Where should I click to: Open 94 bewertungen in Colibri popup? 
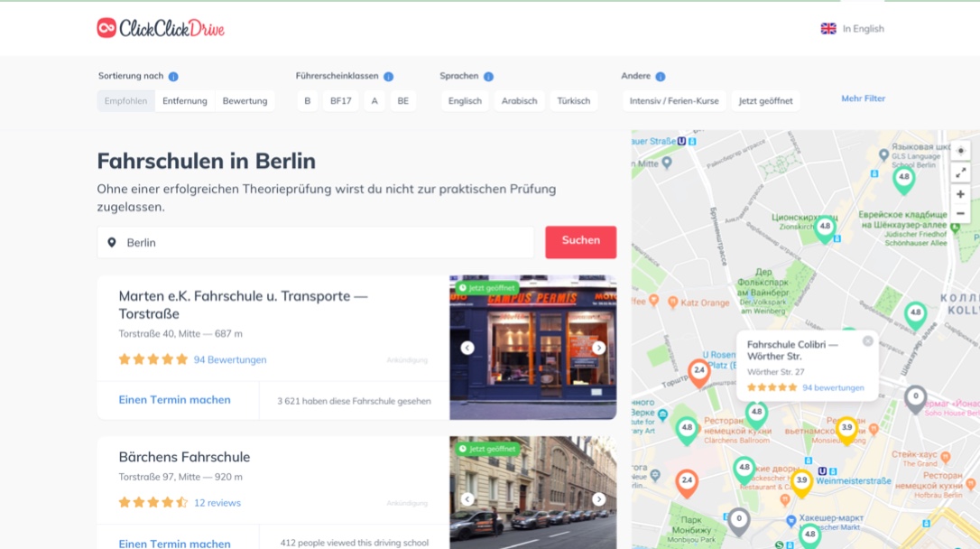[833, 387]
